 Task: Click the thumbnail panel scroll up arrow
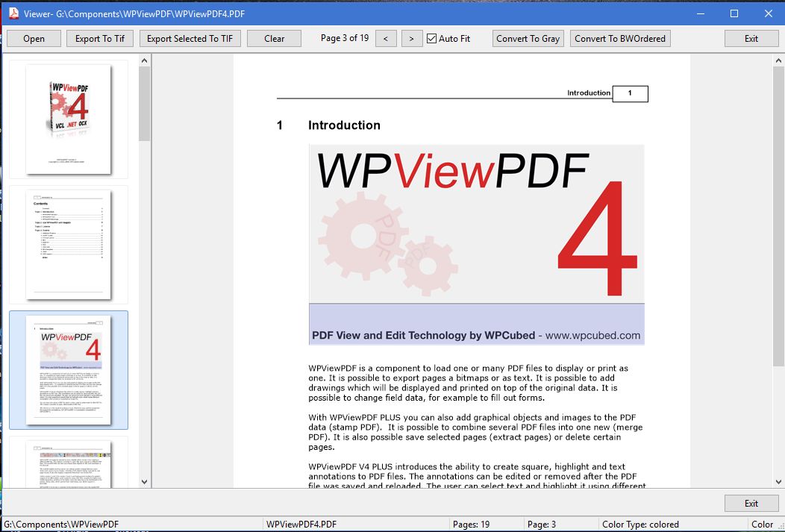145,60
